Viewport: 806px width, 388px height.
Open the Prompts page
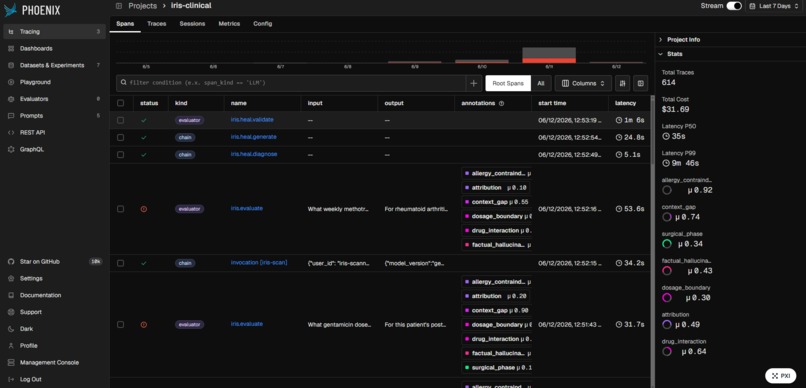[54, 116]
